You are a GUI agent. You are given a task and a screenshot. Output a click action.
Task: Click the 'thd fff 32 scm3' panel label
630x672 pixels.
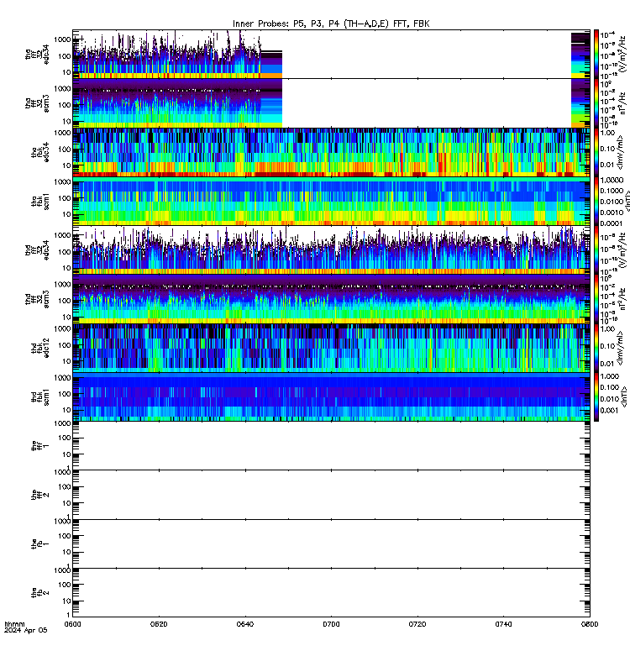[x=37, y=300]
